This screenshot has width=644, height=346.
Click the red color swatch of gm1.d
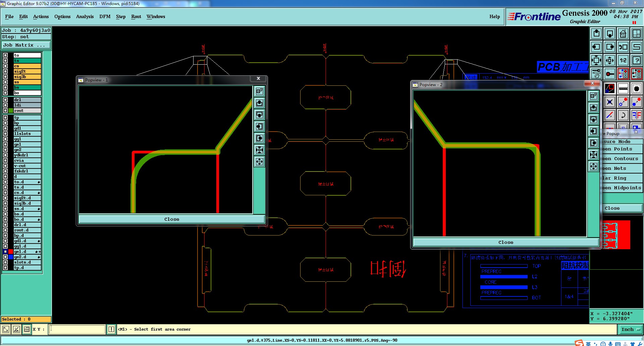click(11, 252)
